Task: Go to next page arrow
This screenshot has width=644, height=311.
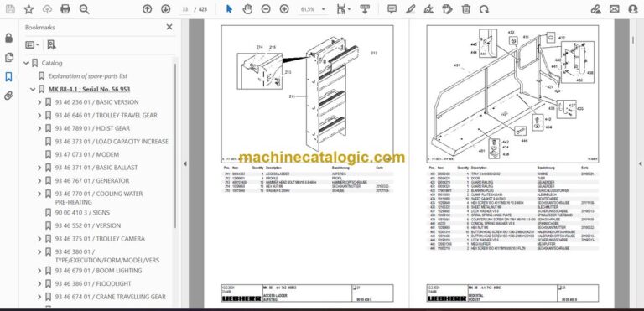Action: (165, 9)
